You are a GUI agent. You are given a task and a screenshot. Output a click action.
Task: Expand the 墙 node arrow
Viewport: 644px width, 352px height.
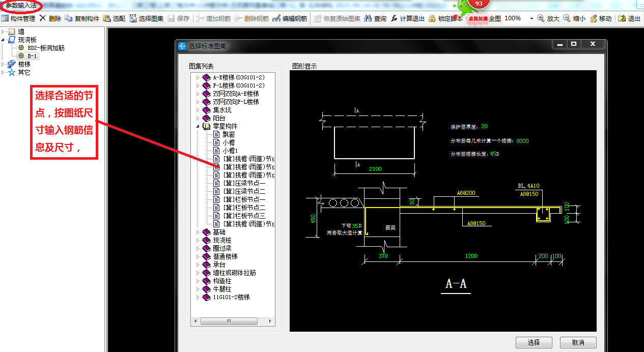tap(4, 32)
